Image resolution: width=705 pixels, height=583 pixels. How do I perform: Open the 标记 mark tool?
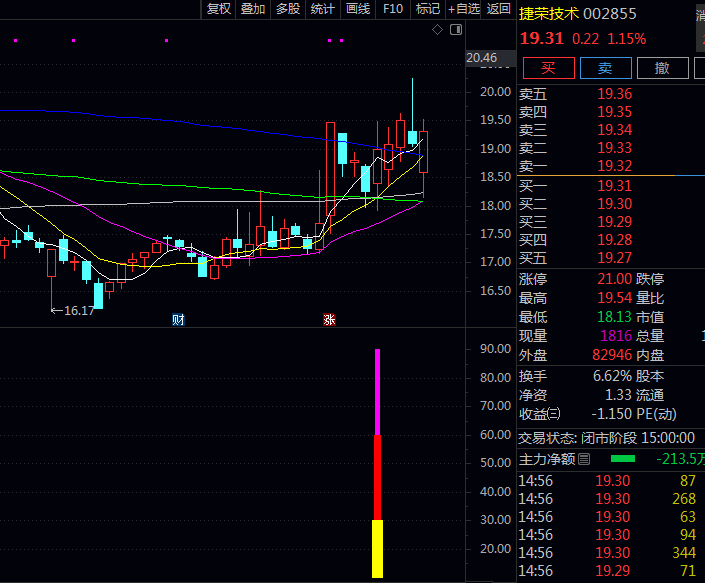(x=427, y=9)
